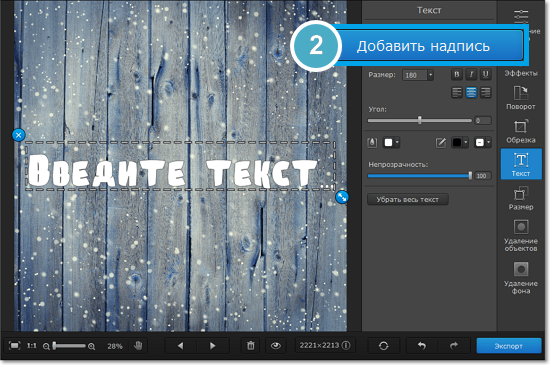Align text to the center
The width and height of the screenshot is (550, 365).
pos(471,93)
